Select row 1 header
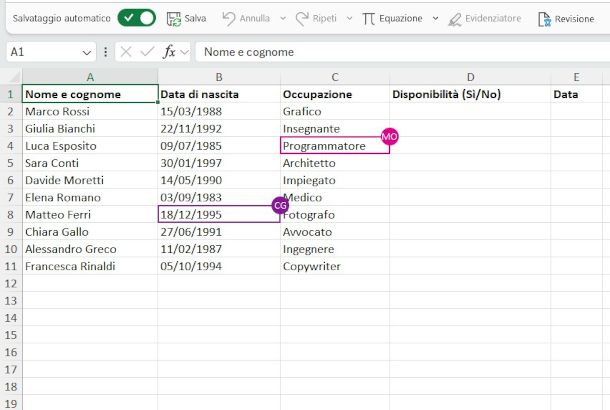Image resolution: width=610 pixels, height=410 pixels. click(x=11, y=94)
